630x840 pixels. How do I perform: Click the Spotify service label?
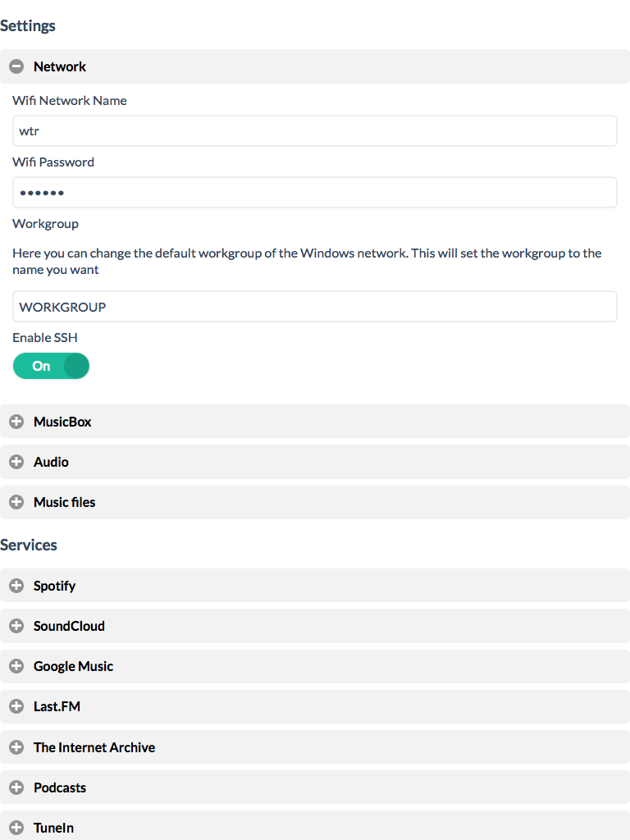[54, 586]
